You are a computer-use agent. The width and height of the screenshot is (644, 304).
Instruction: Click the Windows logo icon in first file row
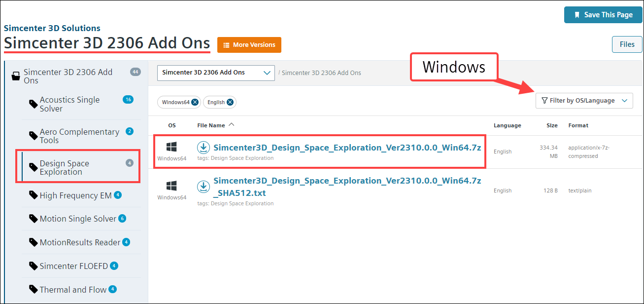tap(171, 147)
